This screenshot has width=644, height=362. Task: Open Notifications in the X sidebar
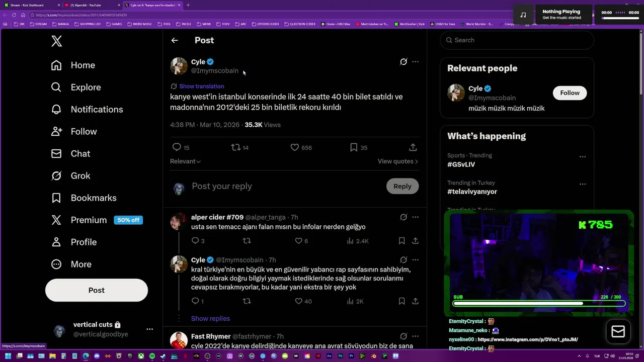click(x=87, y=110)
